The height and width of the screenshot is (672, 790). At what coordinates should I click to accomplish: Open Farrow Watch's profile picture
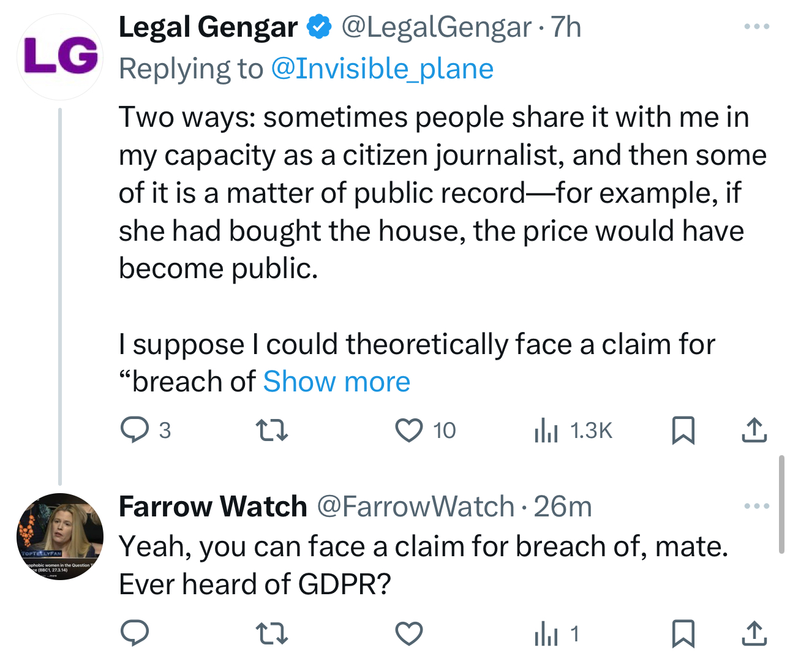pos(60,537)
